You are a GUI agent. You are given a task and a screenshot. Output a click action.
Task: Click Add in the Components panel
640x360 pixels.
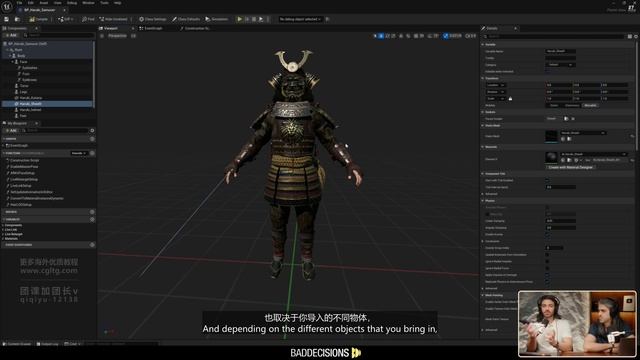11,36
